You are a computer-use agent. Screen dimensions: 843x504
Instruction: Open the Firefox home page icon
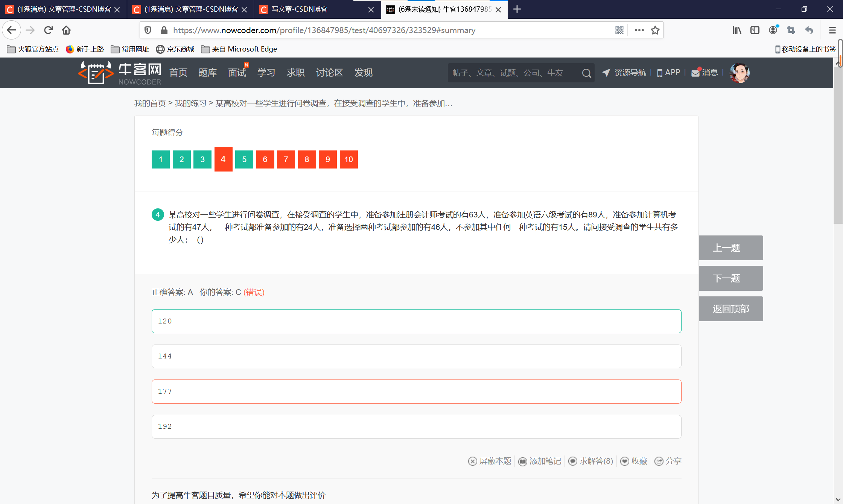[x=66, y=30]
